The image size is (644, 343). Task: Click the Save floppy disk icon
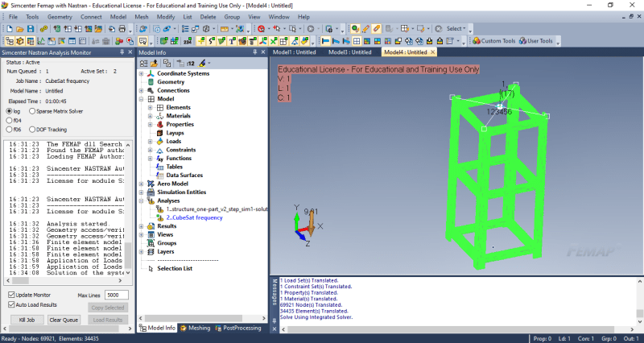(30, 29)
